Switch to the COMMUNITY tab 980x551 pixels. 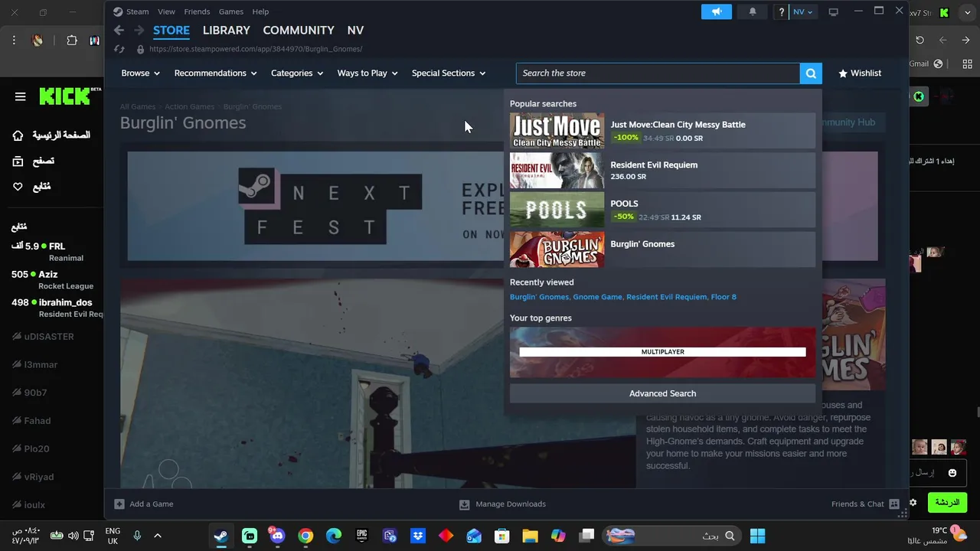(299, 30)
